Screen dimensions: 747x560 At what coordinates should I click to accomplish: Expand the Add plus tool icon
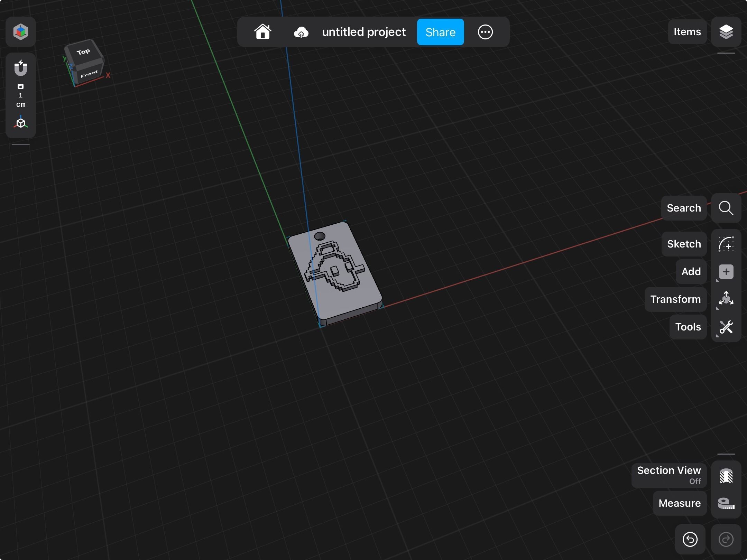(726, 272)
